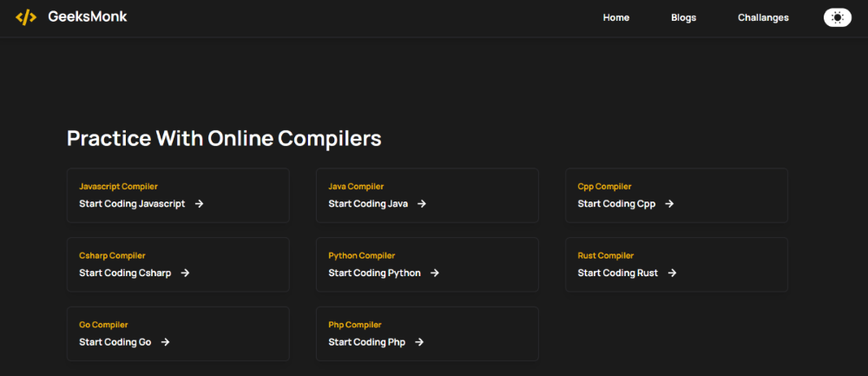The width and height of the screenshot is (868, 376).
Task: Click the GeeksMonk code-bracket logo icon
Action: tap(26, 17)
